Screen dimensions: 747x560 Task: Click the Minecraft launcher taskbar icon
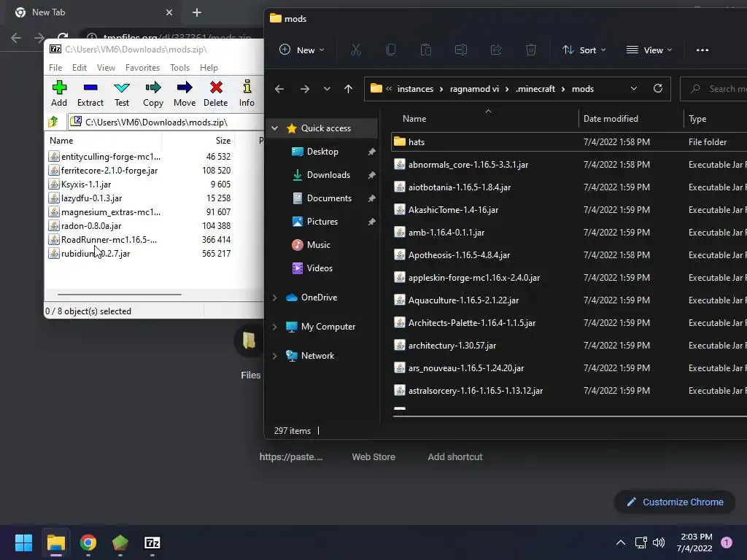(x=120, y=542)
